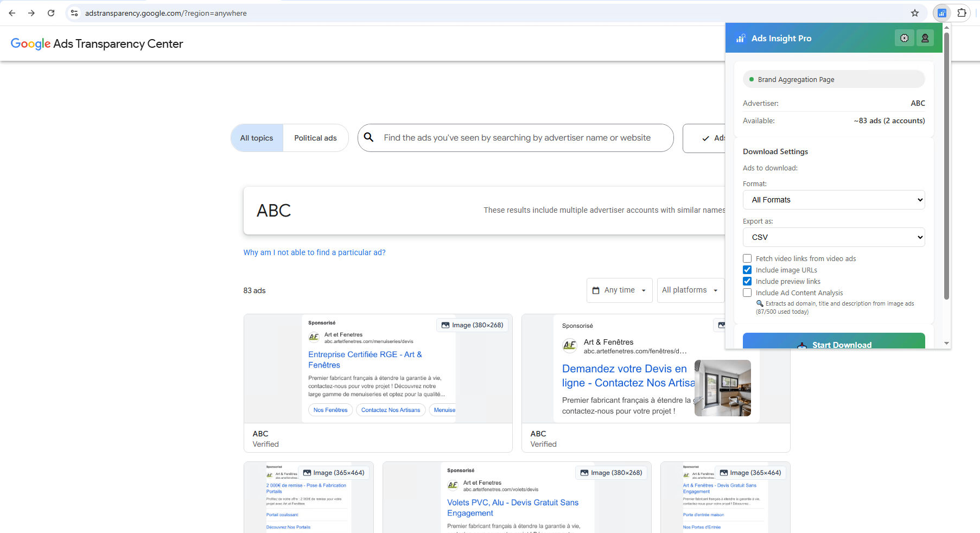This screenshot has width=980, height=533.
Task: Bookmark the page with the star icon
Action: (x=915, y=13)
